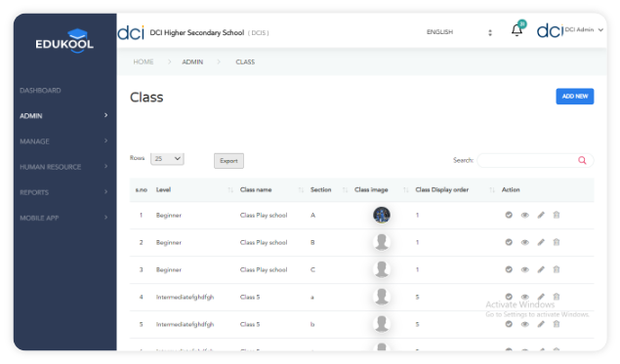This screenshot has width=620, height=364.
Task: Click 'Intermediatefghdfgh' in row 4
Action: click(x=185, y=297)
